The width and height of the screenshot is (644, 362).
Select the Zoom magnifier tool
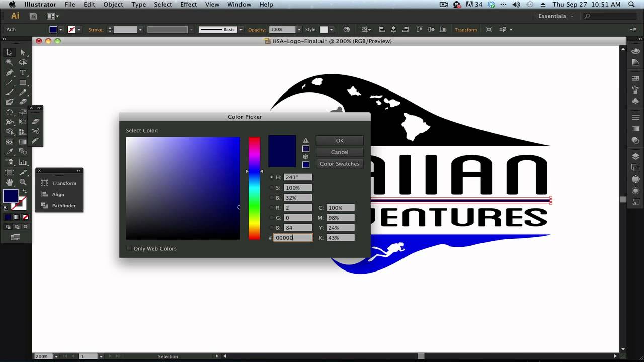coord(23,182)
